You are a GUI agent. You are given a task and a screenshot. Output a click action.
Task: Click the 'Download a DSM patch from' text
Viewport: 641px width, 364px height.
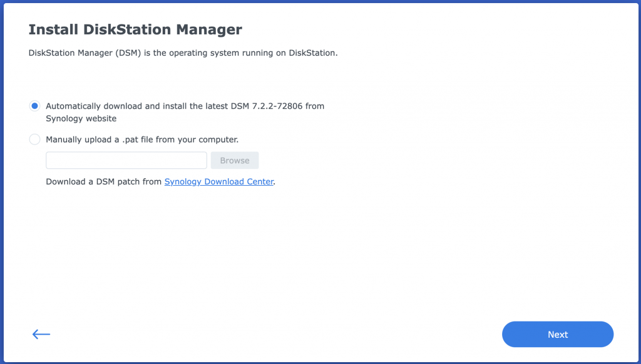pos(104,182)
